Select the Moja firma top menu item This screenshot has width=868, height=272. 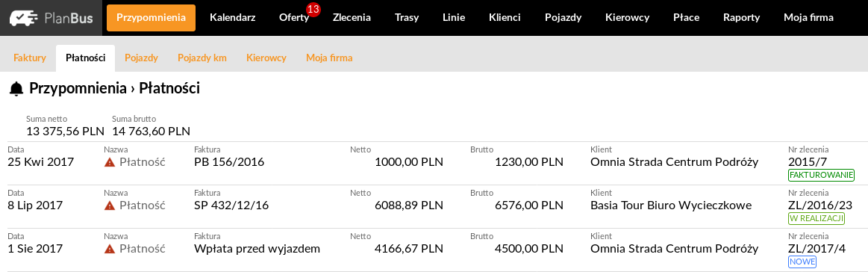[808, 18]
